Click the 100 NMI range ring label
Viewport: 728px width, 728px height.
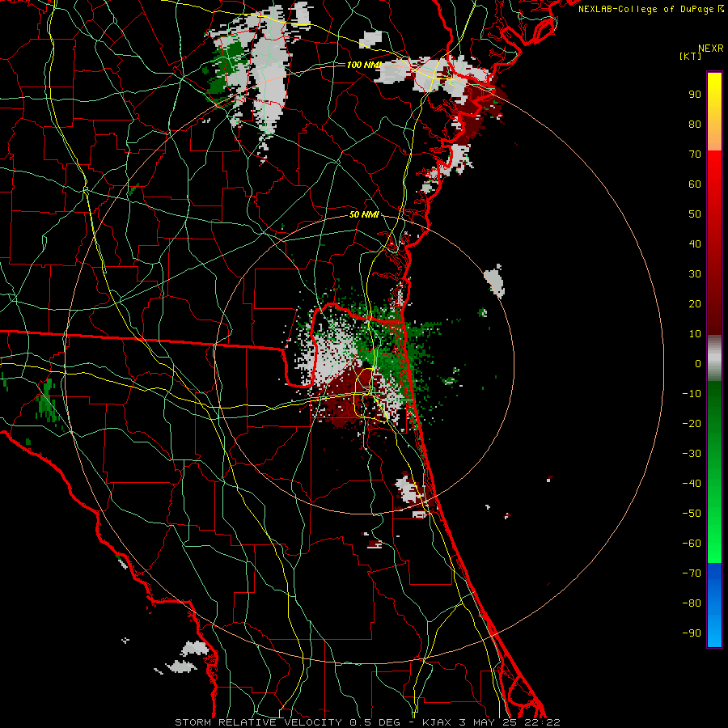[363, 65]
